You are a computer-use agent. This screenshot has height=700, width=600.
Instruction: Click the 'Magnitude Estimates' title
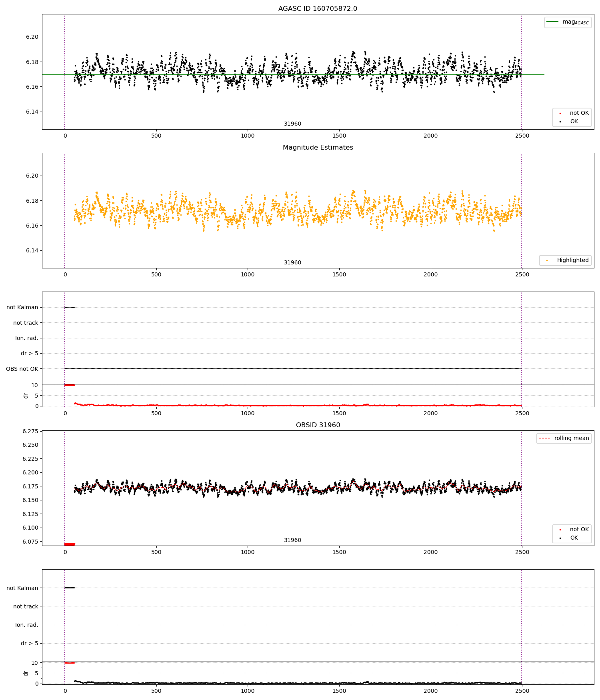click(318, 147)
